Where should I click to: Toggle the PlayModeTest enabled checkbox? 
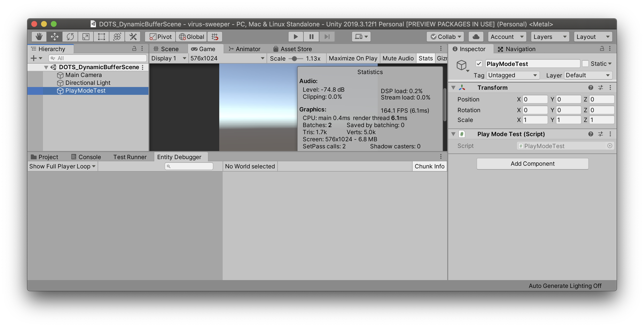[x=479, y=64]
